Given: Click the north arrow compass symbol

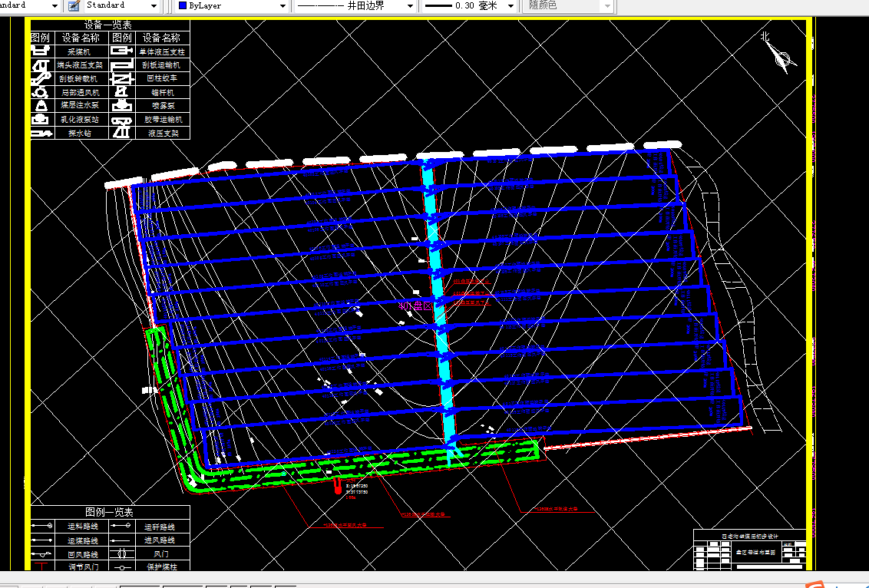Looking at the screenshot, I should [781, 57].
